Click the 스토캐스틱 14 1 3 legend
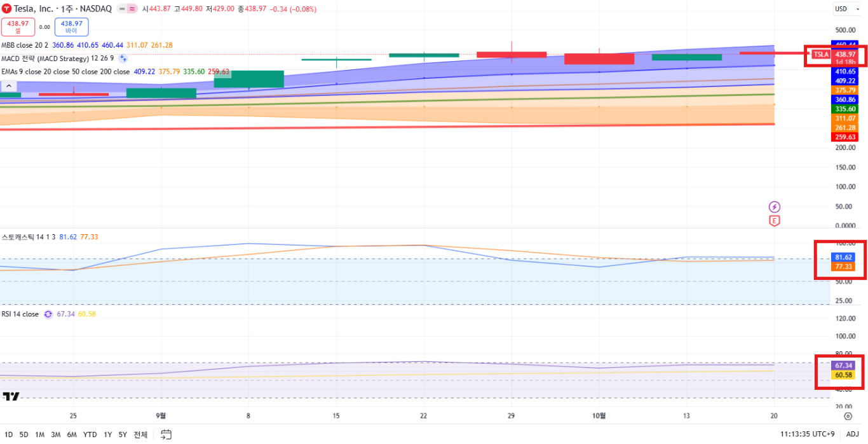868x444 pixels. click(29, 237)
